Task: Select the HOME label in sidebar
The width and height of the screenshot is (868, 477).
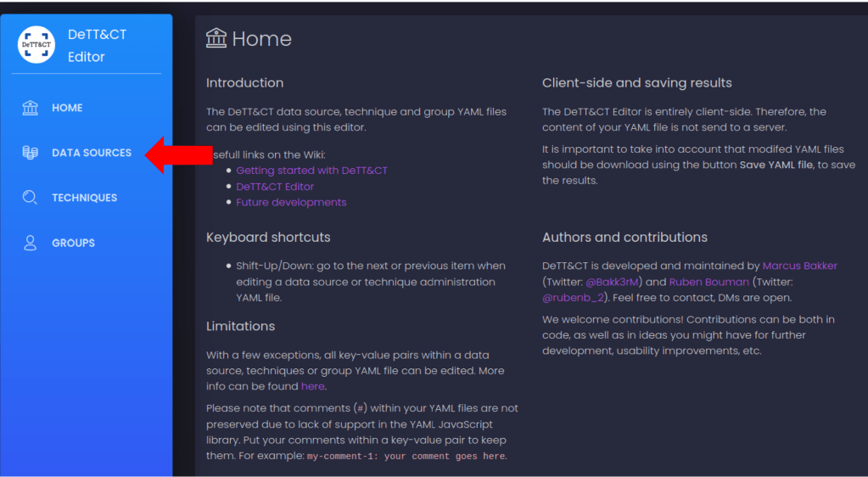Action: coord(67,108)
